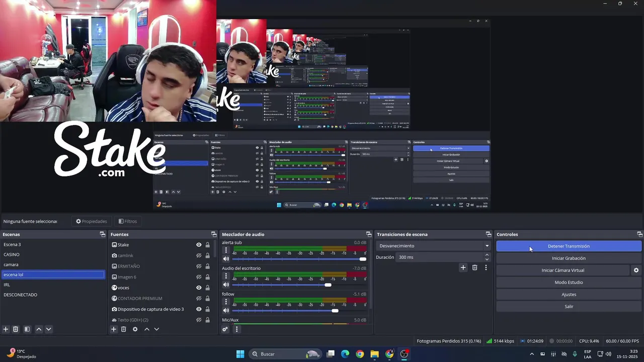Undock the Escenas panel
The image size is (644, 362).
point(103,234)
